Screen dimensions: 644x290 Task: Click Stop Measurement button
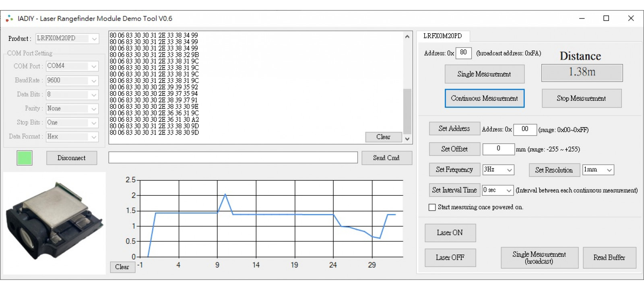point(581,98)
